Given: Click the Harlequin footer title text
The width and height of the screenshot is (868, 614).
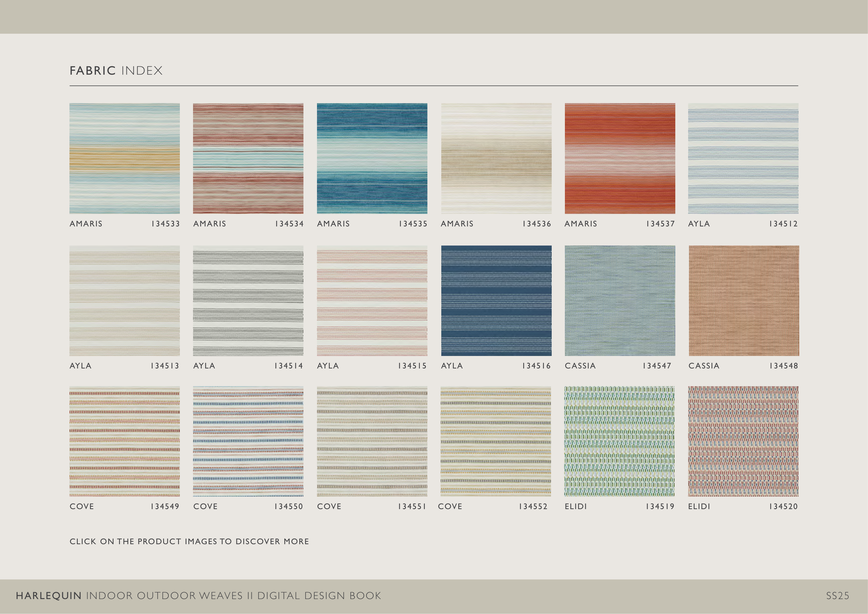Looking at the screenshot, I should [x=198, y=596].
